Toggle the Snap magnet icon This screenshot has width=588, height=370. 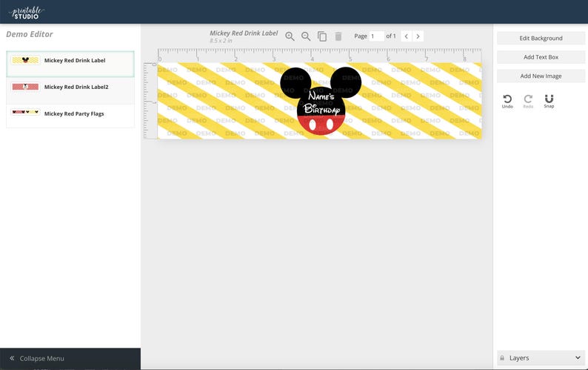pos(549,101)
